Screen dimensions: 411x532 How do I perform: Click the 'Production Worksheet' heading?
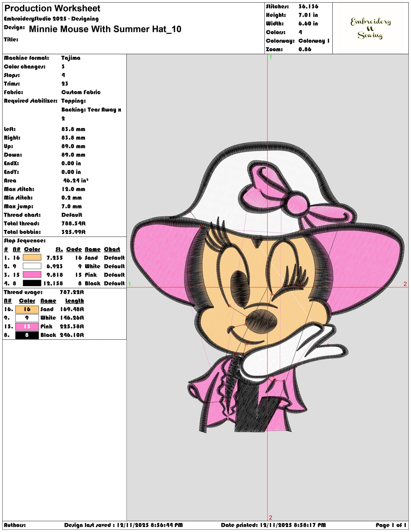pos(52,8)
